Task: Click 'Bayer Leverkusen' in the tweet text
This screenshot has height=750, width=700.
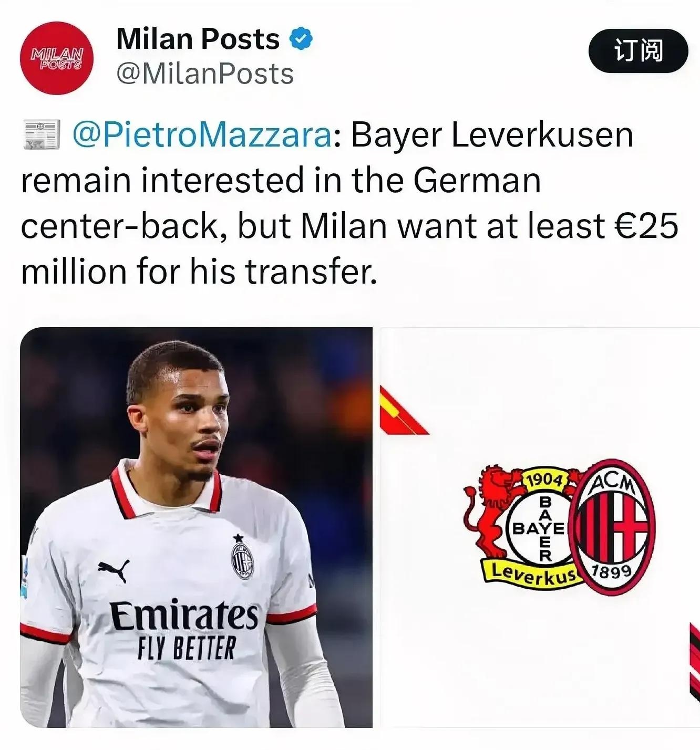Action: (x=492, y=135)
